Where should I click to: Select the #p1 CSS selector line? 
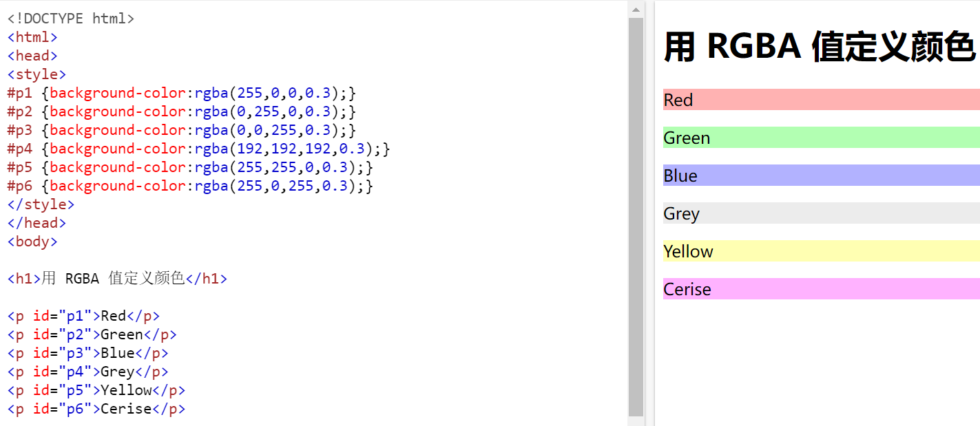(x=19, y=92)
